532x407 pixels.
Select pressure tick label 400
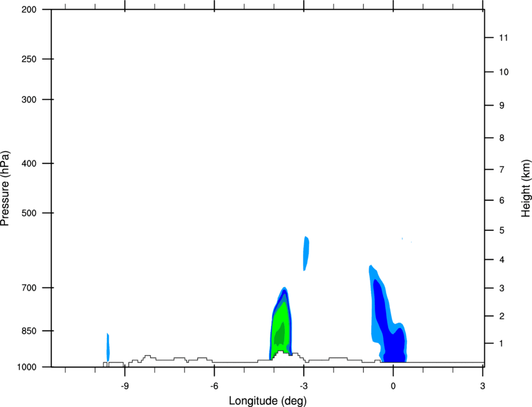click(29, 163)
